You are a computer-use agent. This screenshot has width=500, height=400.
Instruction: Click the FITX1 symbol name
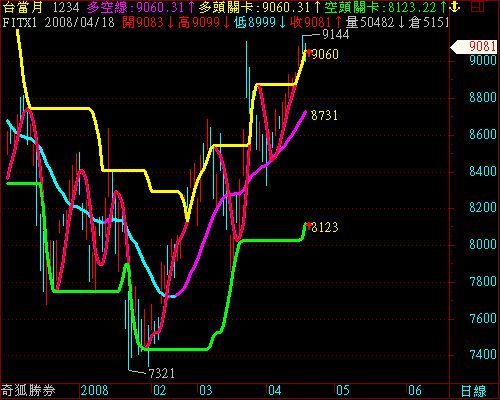[19, 23]
